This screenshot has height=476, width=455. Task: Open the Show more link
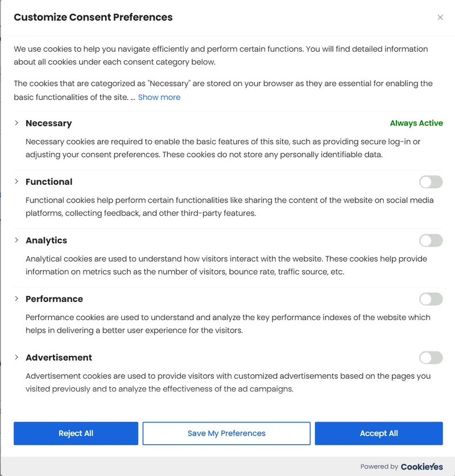[x=159, y=97]
